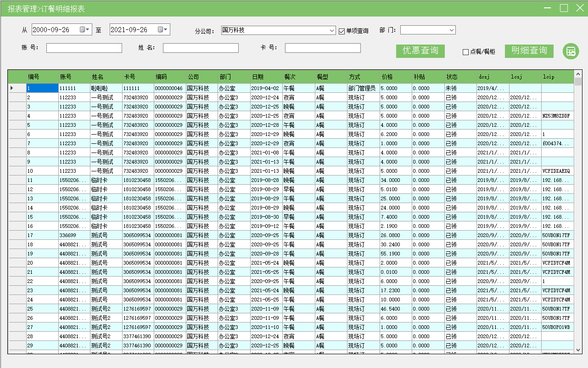588x368 pixels.
Task: Click into the 卡号 text box
Action: [x=323, y=48]
